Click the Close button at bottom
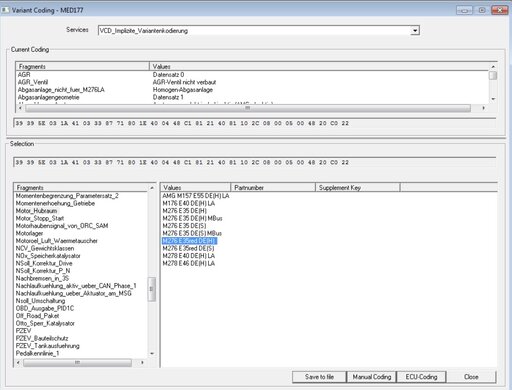This screenshot has width=512, height=390. tap(471, 377)
